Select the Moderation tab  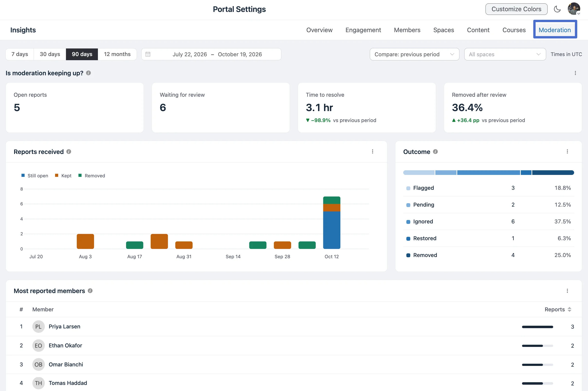(x=555, y=30)
